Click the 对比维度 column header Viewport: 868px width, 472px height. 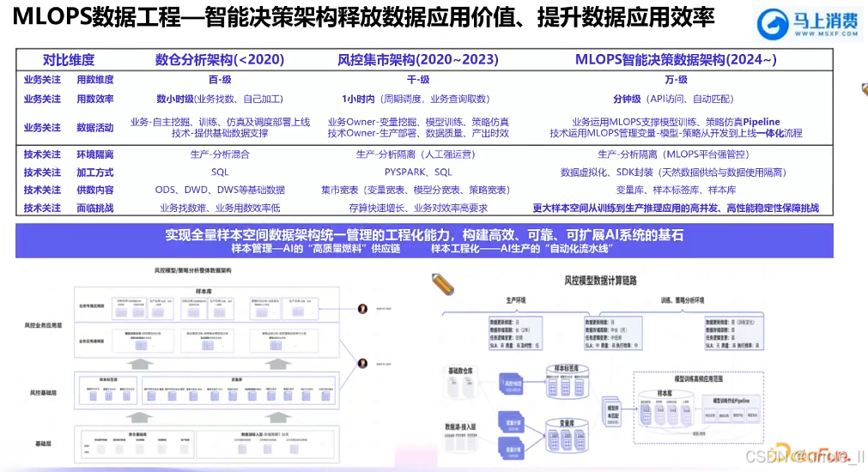pos(69,60)
